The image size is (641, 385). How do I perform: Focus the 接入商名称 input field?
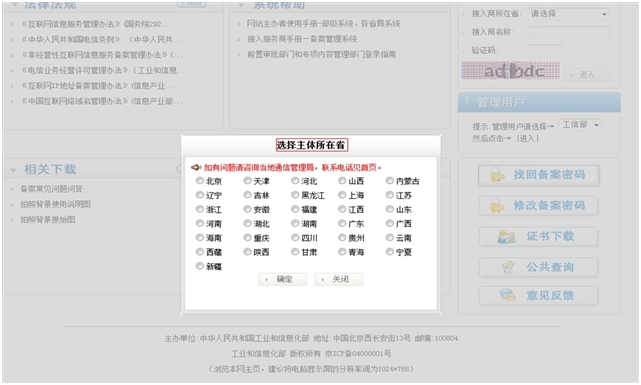[569, 32]
